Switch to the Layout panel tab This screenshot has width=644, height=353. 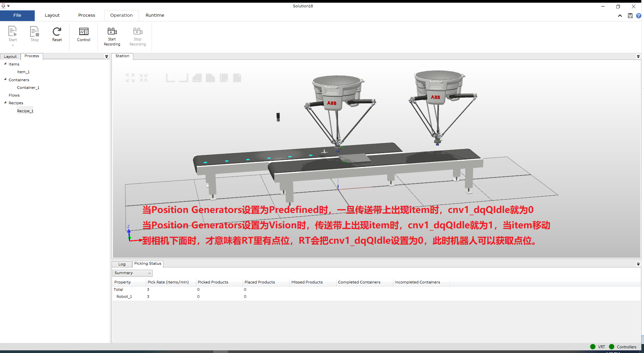coord(10,56)
